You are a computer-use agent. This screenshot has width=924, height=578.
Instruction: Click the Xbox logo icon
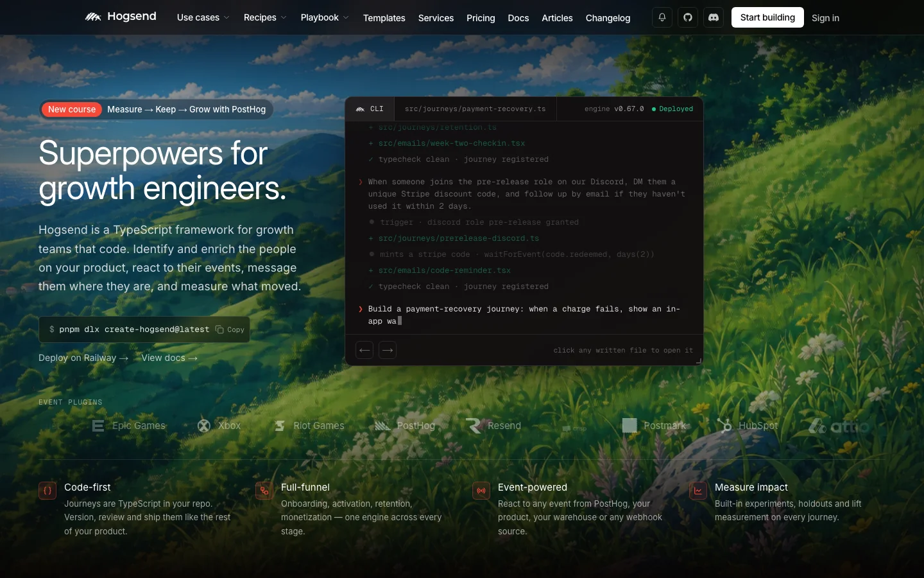pos(204,426)
